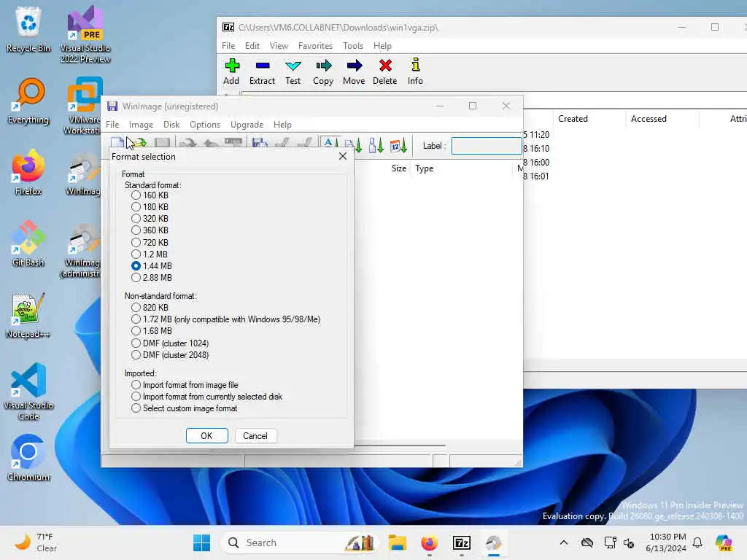Open weather widget showing 71°F Clear

[36, 542]
